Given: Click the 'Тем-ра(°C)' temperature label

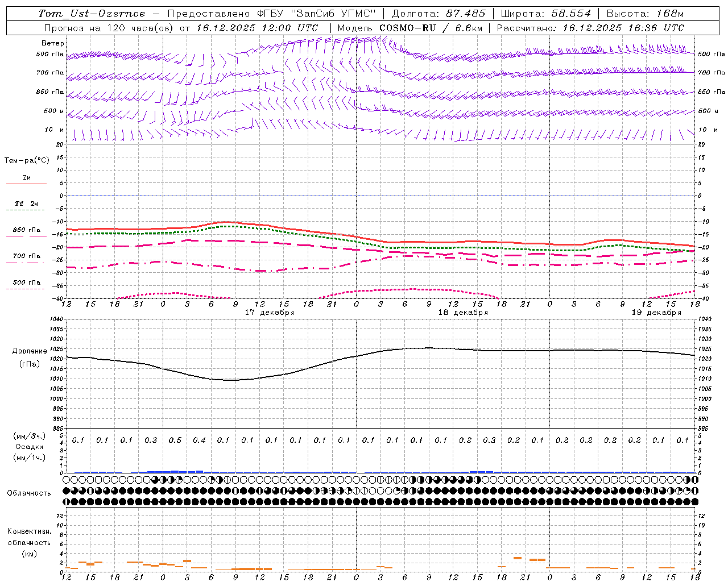Looking at the screenshot, I should click(x=27, y=161).
